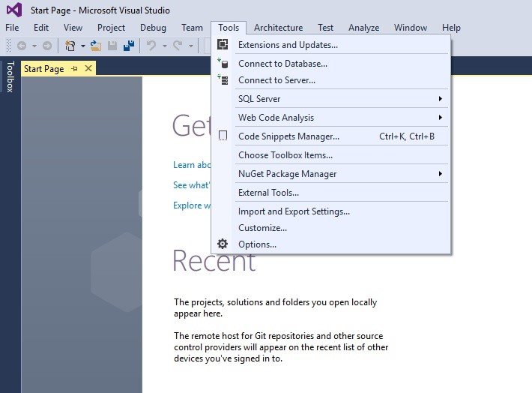This screenshot has width=532, height=393.
Task: Click the Open File toolbar icon
Action: click(x=96, y=46)
